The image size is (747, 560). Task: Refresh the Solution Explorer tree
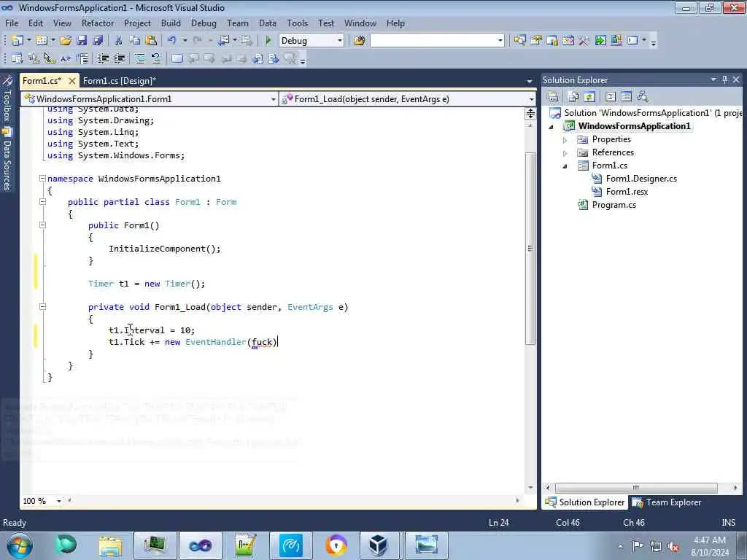589,97
